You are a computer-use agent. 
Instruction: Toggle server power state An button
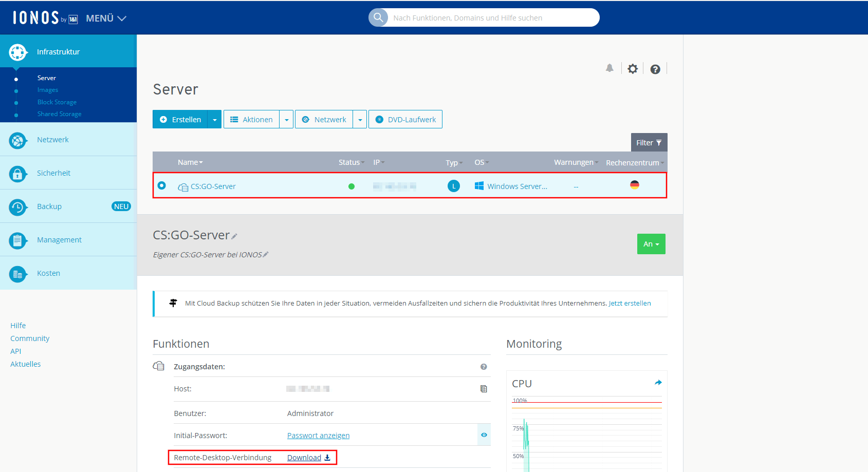[651, 244]
